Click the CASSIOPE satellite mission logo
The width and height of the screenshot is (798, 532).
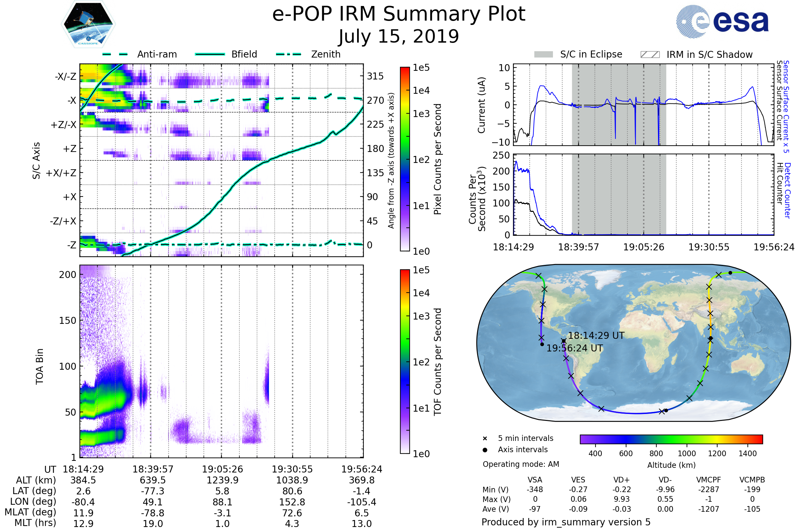[x=88, y=24]
